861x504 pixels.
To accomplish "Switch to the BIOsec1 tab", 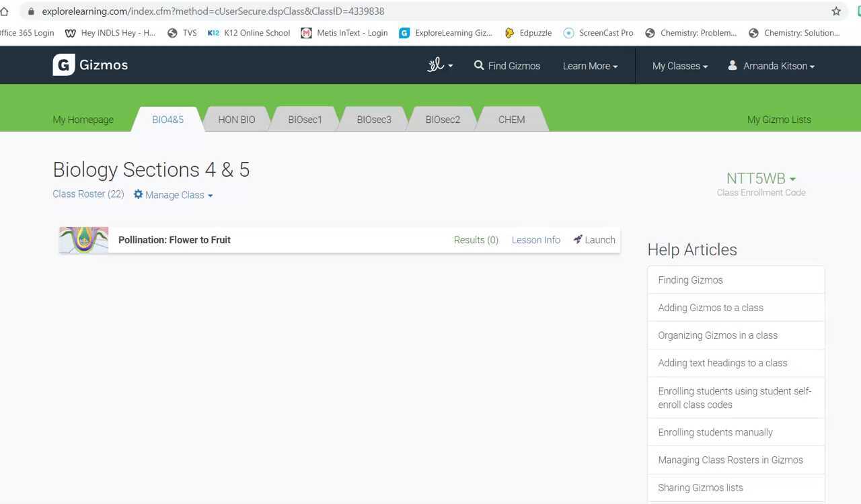I will pyautogui.click(x=305, y=120).
